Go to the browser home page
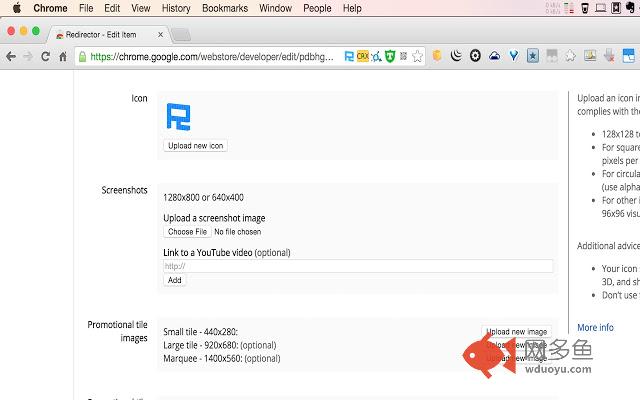This screenshot has width=640, height=400. (63, 56)
